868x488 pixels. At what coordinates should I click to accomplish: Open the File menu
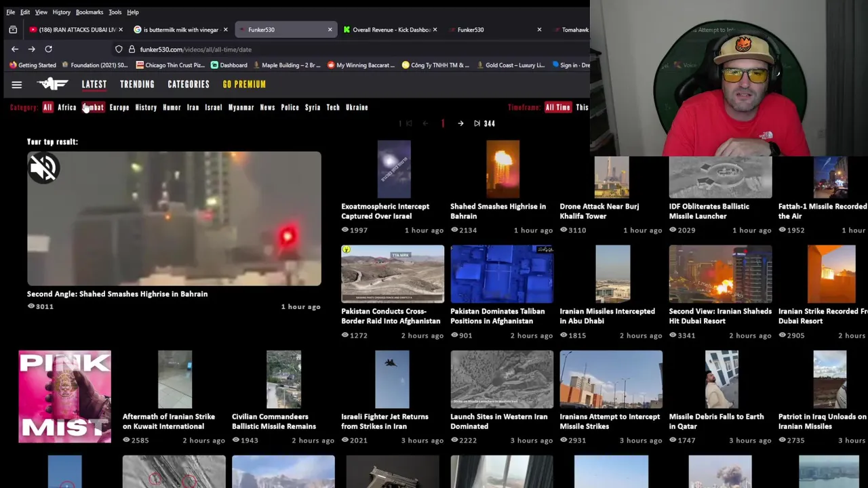[x=10, y=12]
